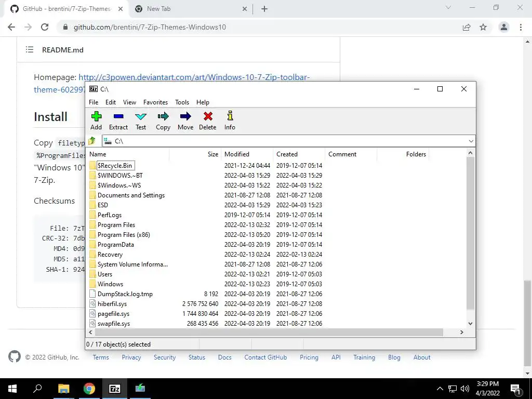532x399 pixels.
Task: Open Windows Start menu
Action: (12, 389)
